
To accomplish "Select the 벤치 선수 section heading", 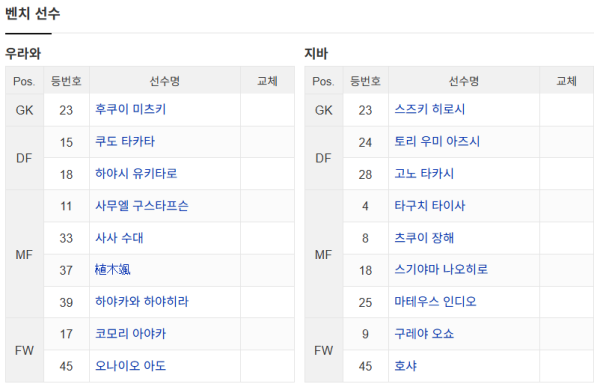I will [x=33, y=13].
